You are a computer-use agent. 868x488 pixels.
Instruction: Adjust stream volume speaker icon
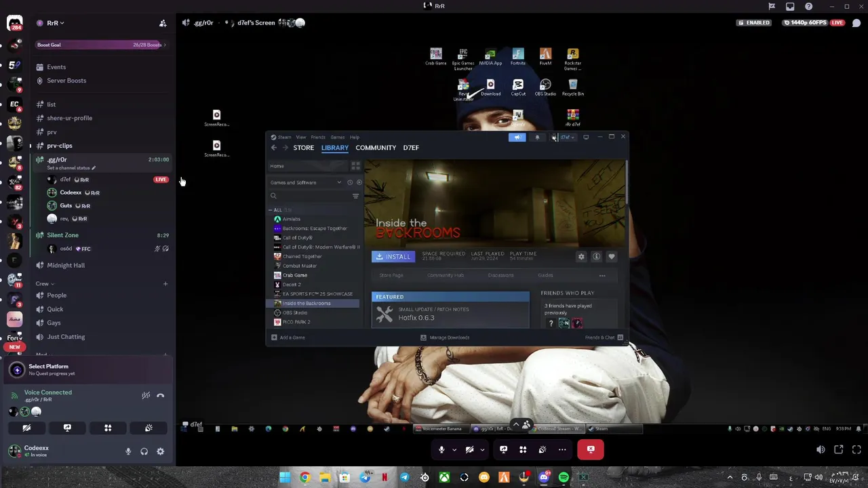click(821, 449)
